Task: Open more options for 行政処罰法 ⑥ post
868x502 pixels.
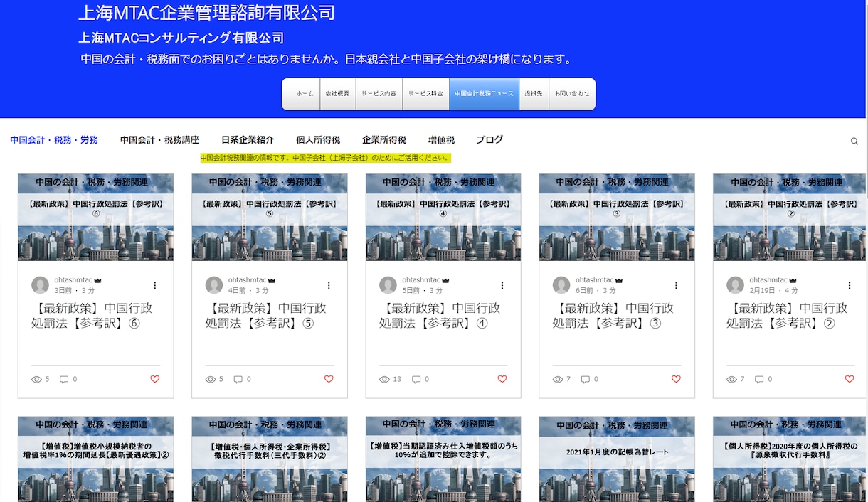Action: click(155, 285)
